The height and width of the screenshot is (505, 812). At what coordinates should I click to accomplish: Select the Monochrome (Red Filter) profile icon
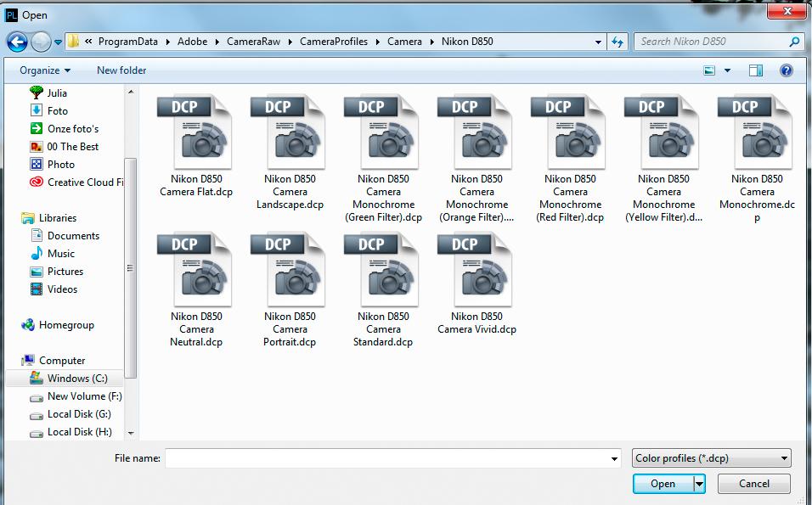[568, 132]
